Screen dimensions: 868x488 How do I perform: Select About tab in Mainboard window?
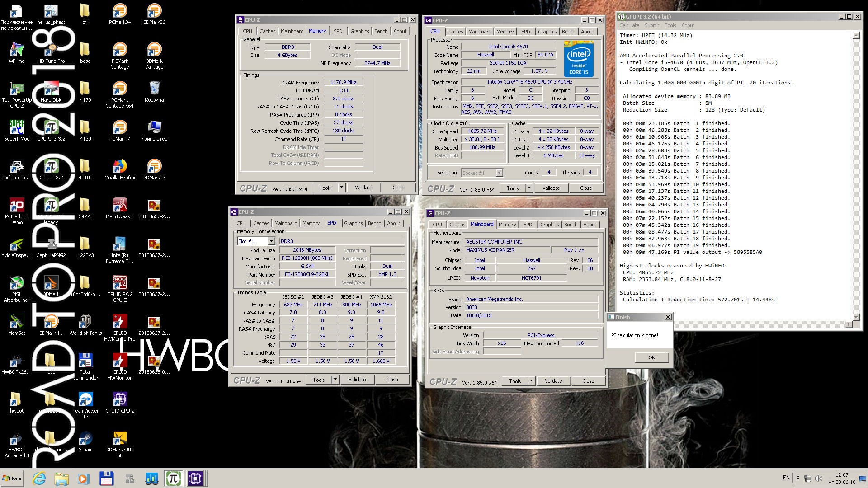click(x=590, y=225)
